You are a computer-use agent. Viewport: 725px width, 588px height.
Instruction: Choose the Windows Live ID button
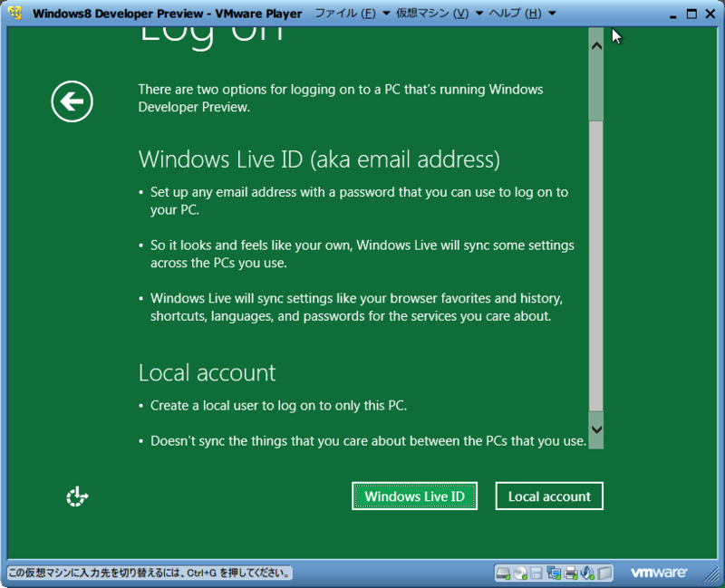tap(414, 496)
